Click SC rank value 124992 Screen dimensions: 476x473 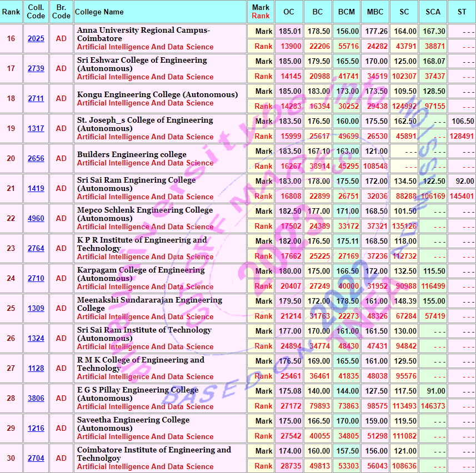[404, 106]
